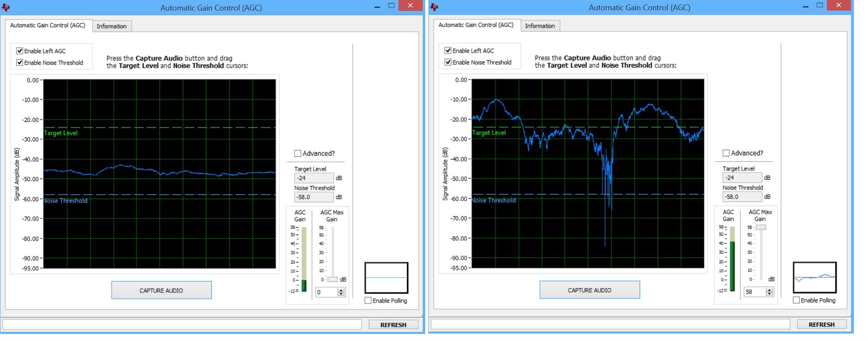The image size is (868, 341).
Task: Click Noise Threshold field -58.0 in left window
Action: click(314, 197)
